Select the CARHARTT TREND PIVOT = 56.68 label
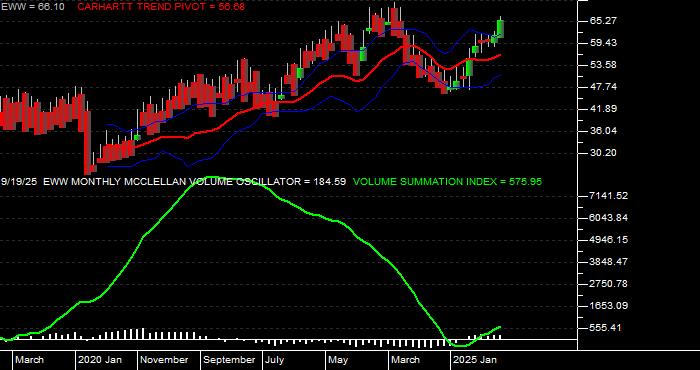The height and width of the screenshot is (370, 700). [161, 7]
